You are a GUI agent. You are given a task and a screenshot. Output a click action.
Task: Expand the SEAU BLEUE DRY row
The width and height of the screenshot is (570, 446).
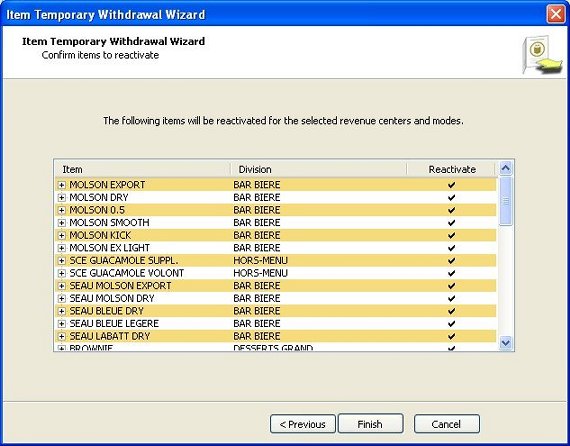pos(61,311)
